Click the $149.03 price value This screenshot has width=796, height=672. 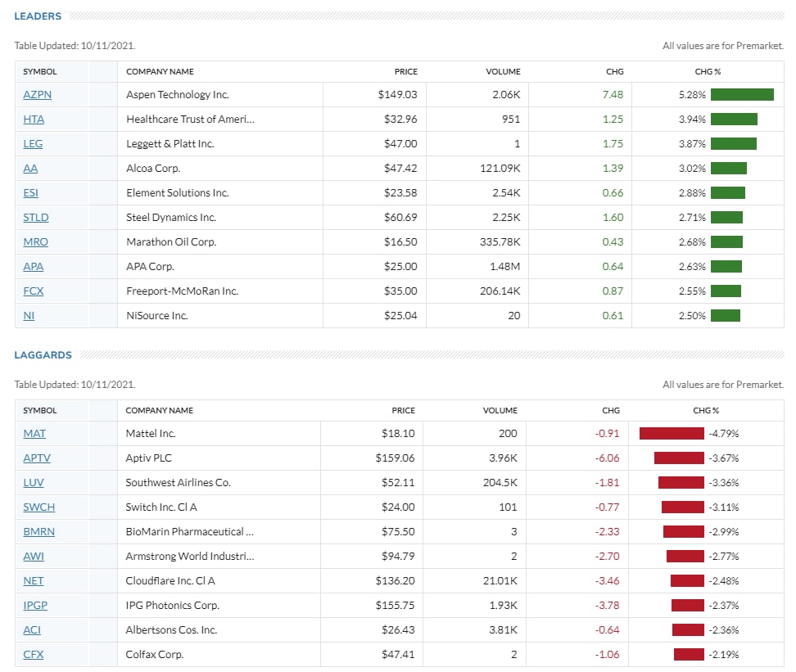397,94
